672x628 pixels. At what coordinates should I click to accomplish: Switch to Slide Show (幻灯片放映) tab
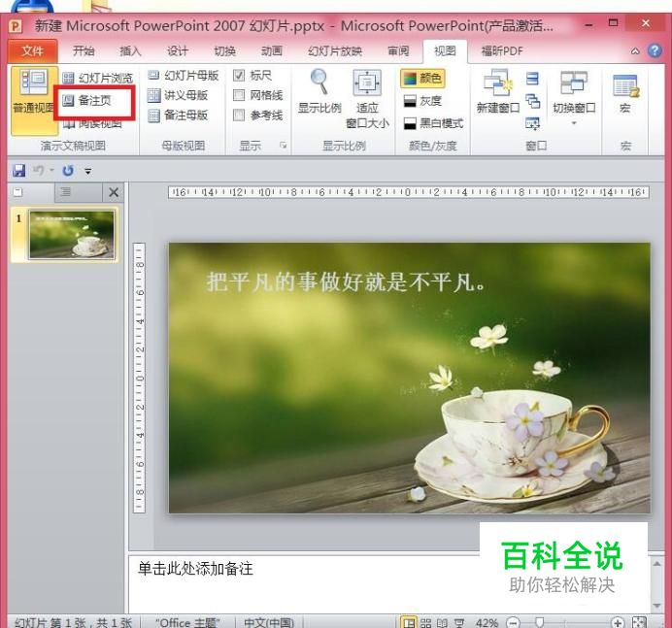tap(335, 51)
